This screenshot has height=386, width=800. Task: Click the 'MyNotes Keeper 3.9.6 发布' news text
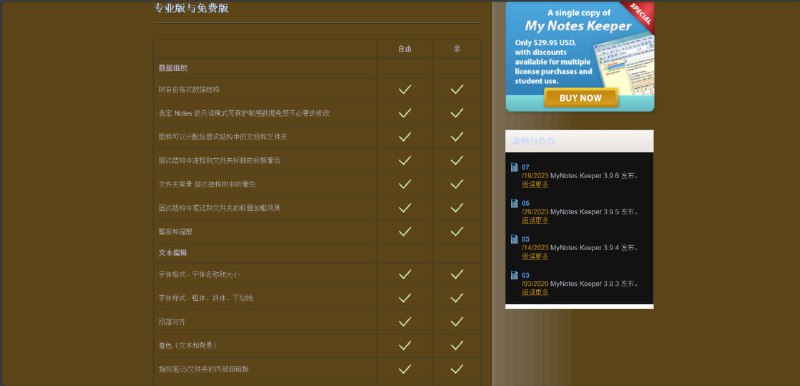594,176
